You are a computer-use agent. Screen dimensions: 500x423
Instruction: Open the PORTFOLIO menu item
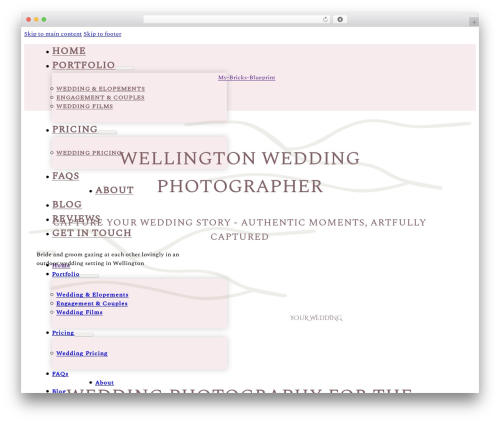click(83, 65)
